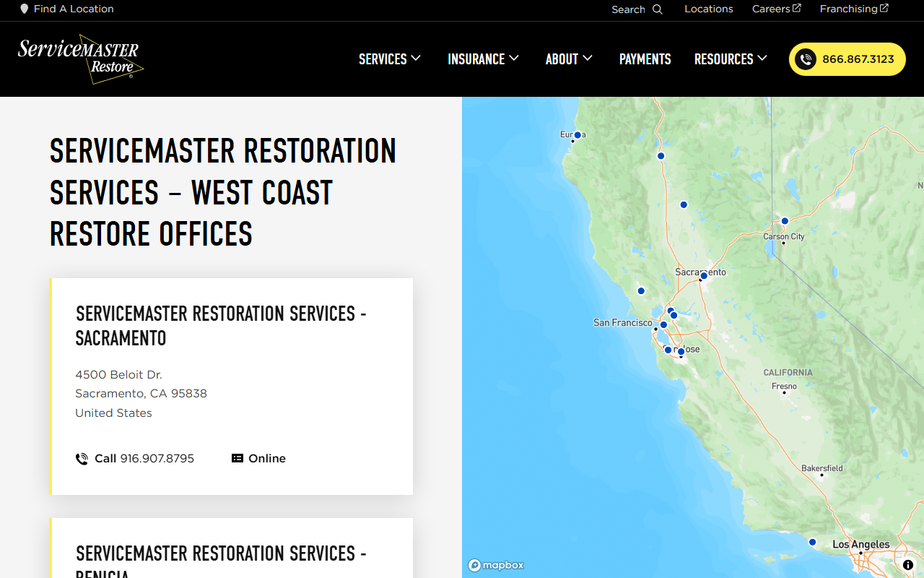The width and height of the screenshot is (924, 578).
Task: Click the online form icon beside Online
Action: pyautogui.click(x=237, y=458)
